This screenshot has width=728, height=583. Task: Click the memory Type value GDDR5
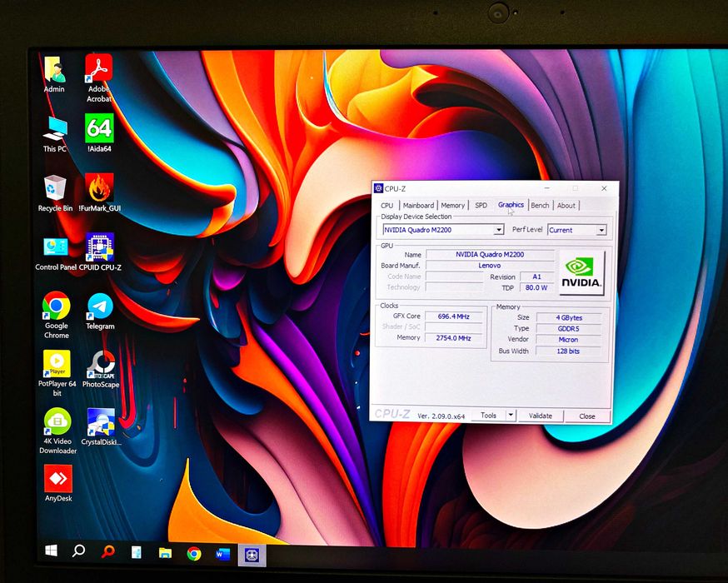pyautogui.click(x=569, y=329)
